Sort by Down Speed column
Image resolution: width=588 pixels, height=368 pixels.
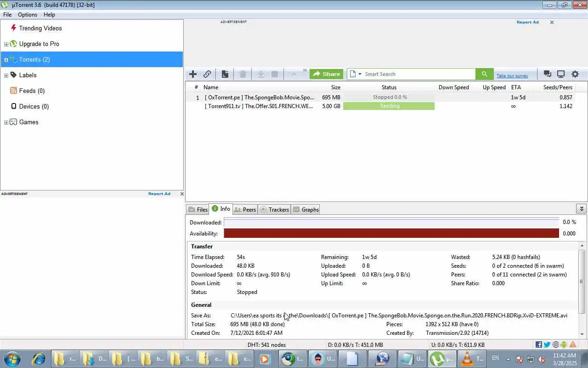click(x=453, y=87)
